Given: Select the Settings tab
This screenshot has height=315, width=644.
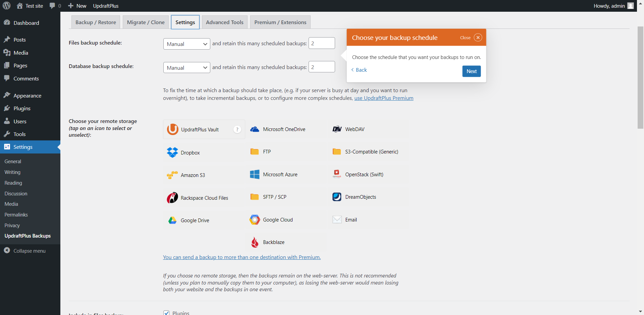Looking at the screenshot, I should pos(185,22).
